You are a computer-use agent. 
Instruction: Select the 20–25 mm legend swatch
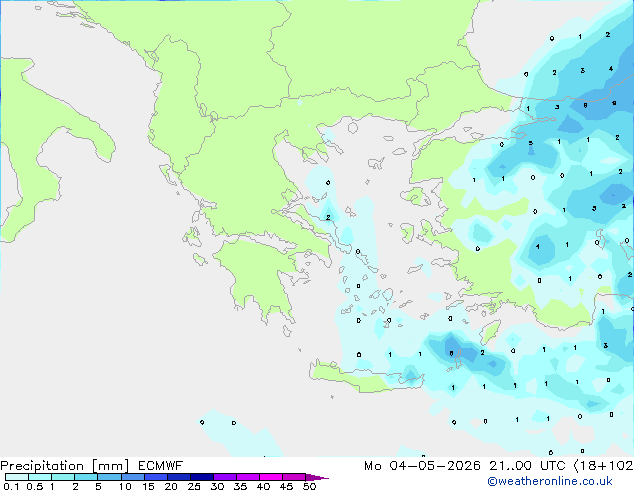(x=178, y=477)
